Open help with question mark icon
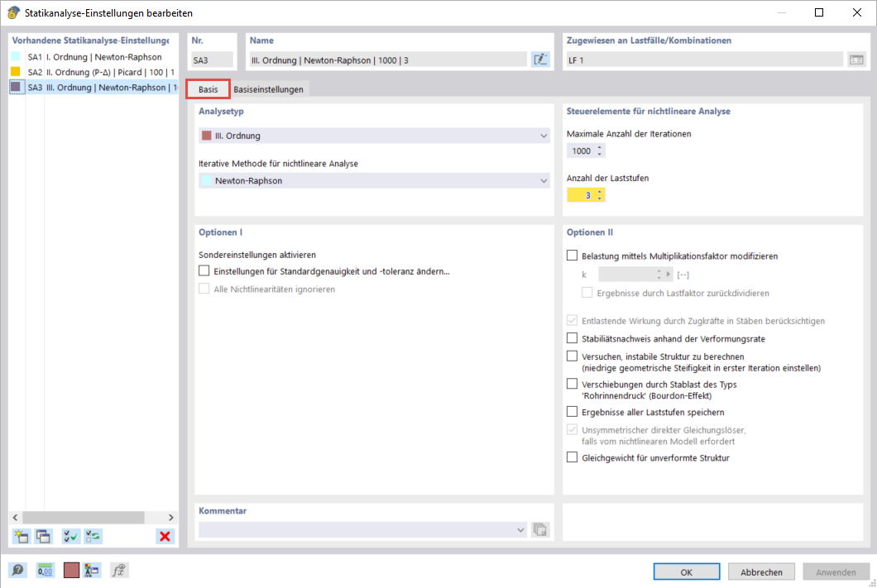The height and width of the screenshot is (588, 877). point(18,570)
